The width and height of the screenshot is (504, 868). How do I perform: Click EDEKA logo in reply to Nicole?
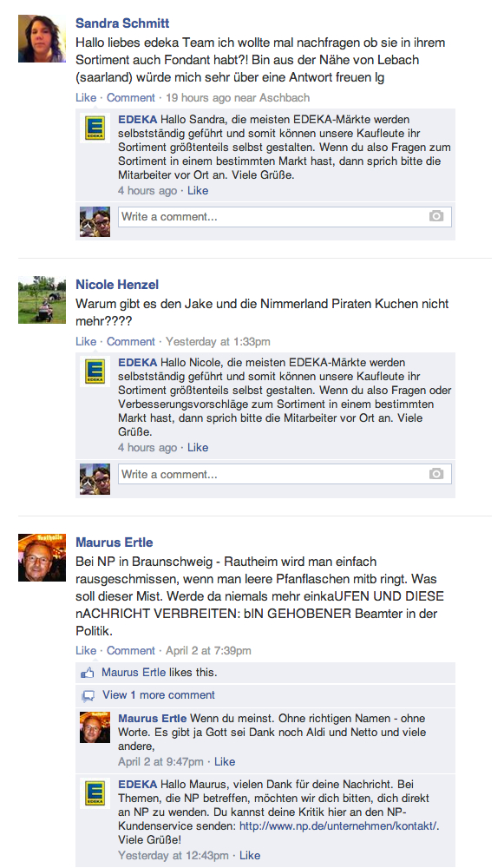(95, 371)
